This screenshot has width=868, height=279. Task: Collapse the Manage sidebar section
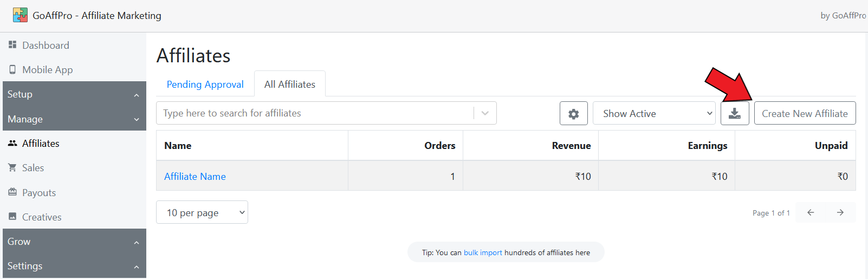74,119
